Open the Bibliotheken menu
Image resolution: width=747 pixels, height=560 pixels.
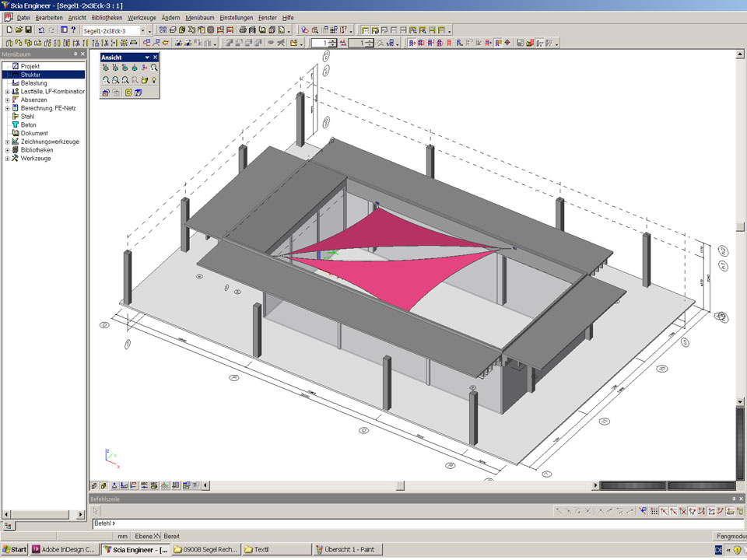106,17
